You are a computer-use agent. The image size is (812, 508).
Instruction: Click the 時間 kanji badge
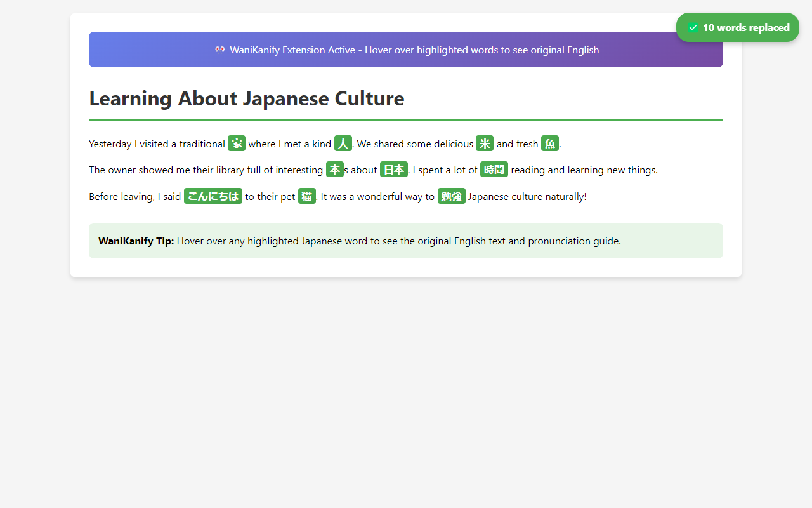tap(494, 170)
